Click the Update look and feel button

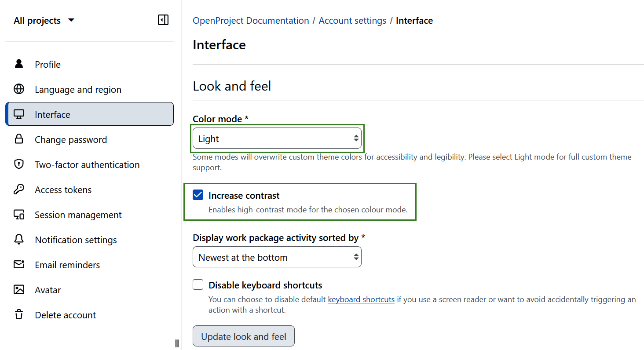coord(243,335)
